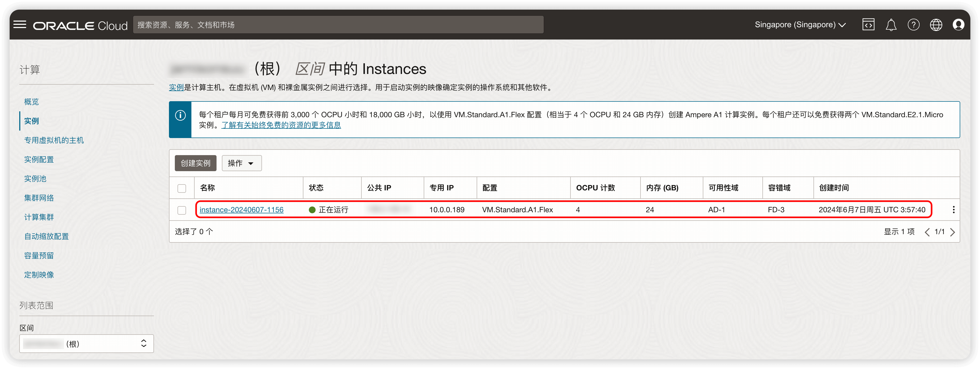Open the 操作 actions dropdown
Image resolution: width=980 pixels, height=369 pixels.
tap(242, 163)
